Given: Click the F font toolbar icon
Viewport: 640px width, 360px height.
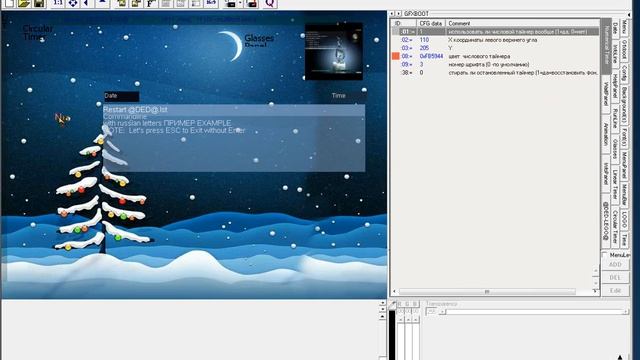Looking at the screenshot, I should pos(151,3).
